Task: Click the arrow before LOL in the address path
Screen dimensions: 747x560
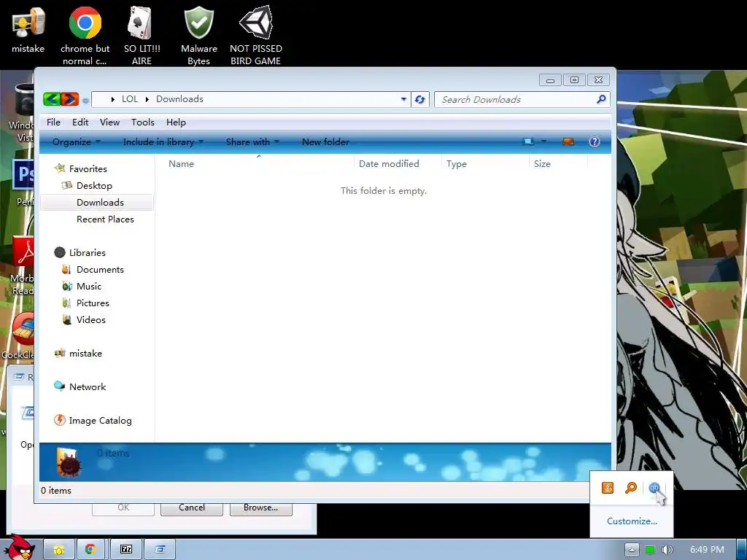Action: 112,99
